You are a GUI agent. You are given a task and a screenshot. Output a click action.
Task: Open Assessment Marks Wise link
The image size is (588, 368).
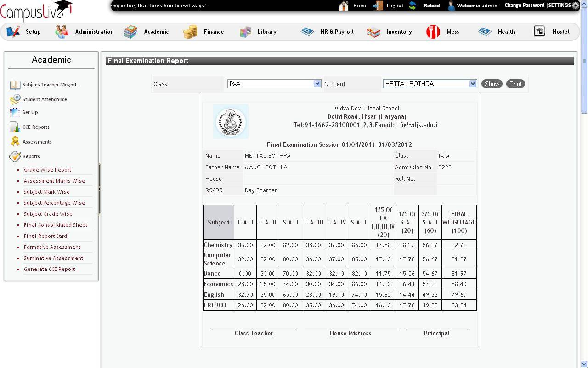coord(54,181)
